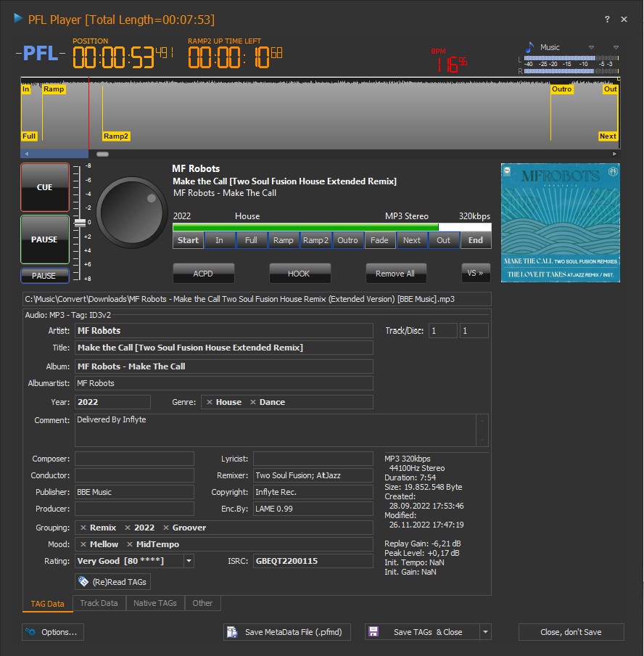Click the MF Robots album cover thumbnail
Viewport: 644px width, 656px height.
coord(560,222)
